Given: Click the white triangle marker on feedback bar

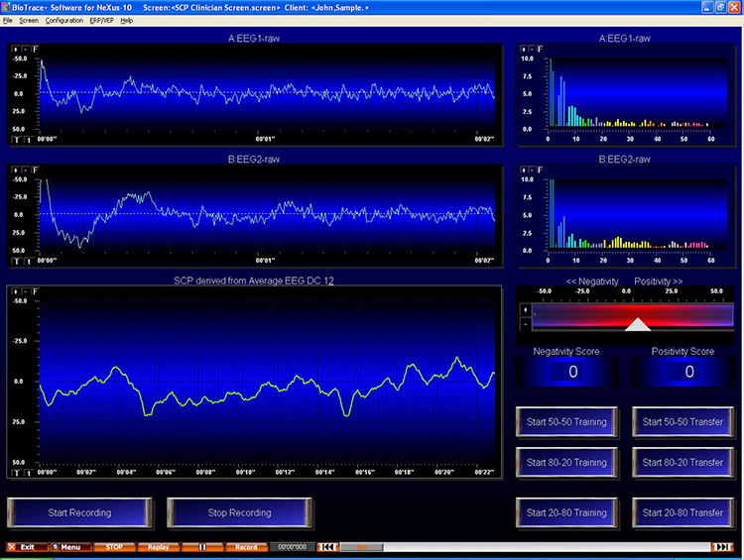Looking at the screenshot, I should 638,324.
